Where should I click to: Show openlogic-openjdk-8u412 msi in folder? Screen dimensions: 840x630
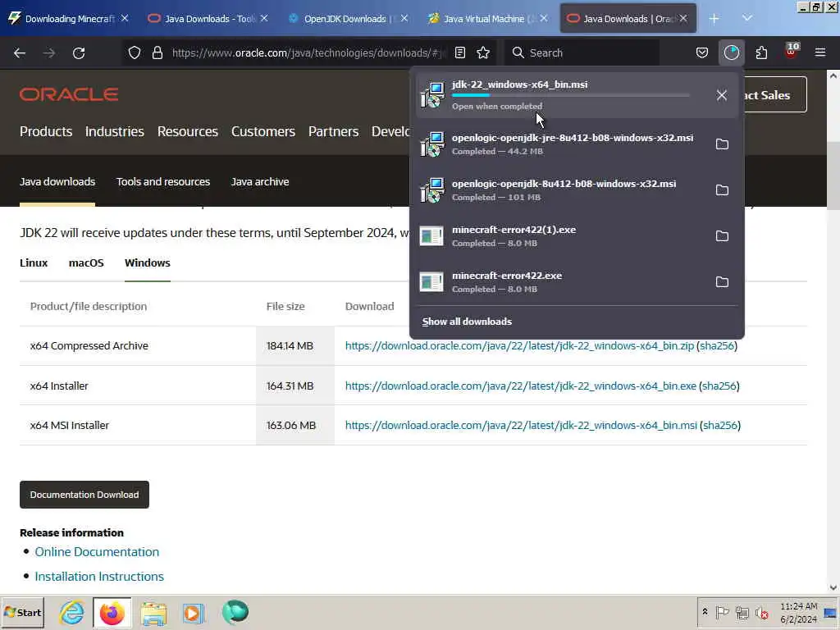(x=722, y=190)
